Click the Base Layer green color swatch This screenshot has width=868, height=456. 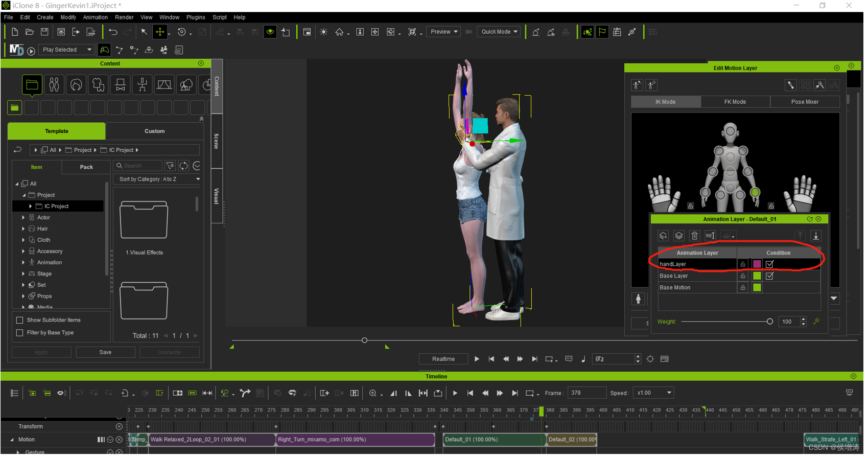(x=757, y=276)
